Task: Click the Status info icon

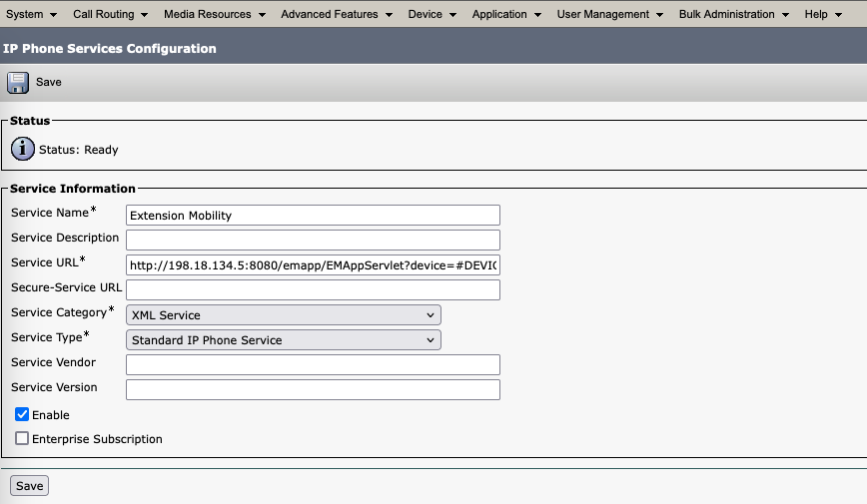Action: (22, 150)
